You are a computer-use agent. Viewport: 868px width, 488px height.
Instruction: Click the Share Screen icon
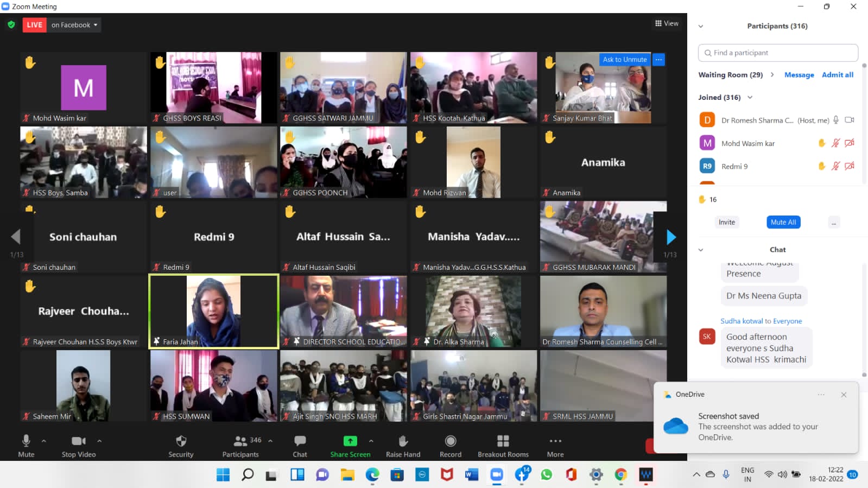350,441
